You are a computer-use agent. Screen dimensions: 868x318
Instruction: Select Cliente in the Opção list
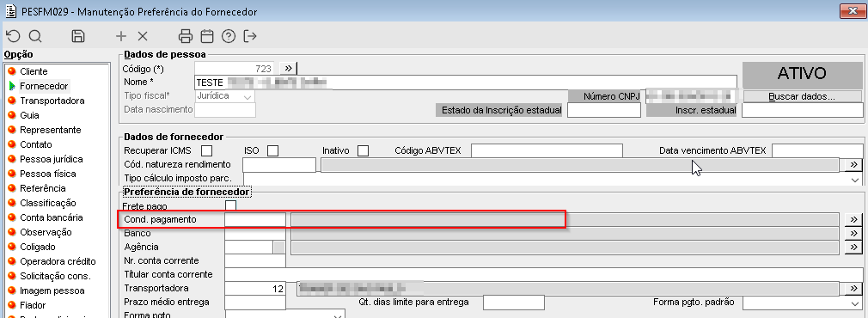click(x=34, y=71)
